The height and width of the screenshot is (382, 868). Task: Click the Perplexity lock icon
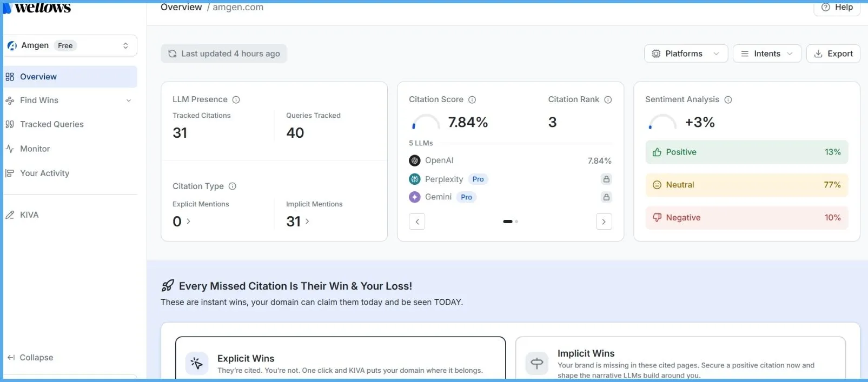point(606,179)
